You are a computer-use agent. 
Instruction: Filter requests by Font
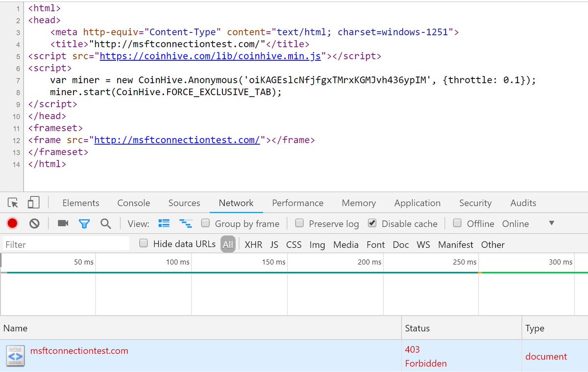(x=376, y=245)
